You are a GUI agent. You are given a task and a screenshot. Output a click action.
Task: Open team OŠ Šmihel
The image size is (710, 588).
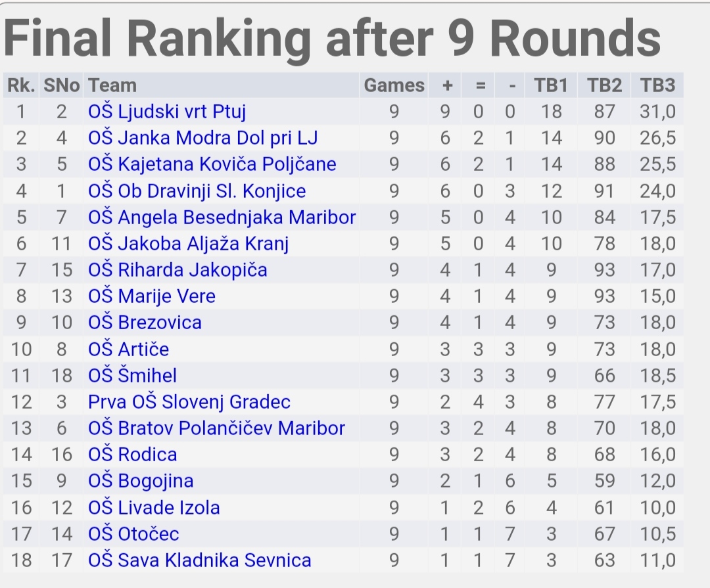132,375
